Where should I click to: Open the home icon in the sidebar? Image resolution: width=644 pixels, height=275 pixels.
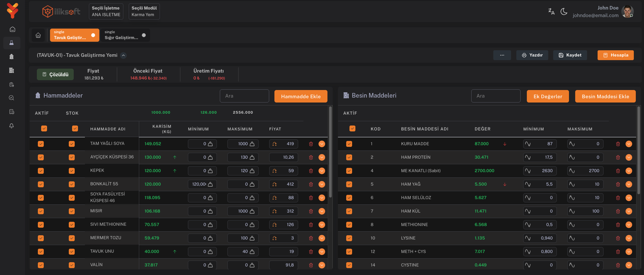12,29
